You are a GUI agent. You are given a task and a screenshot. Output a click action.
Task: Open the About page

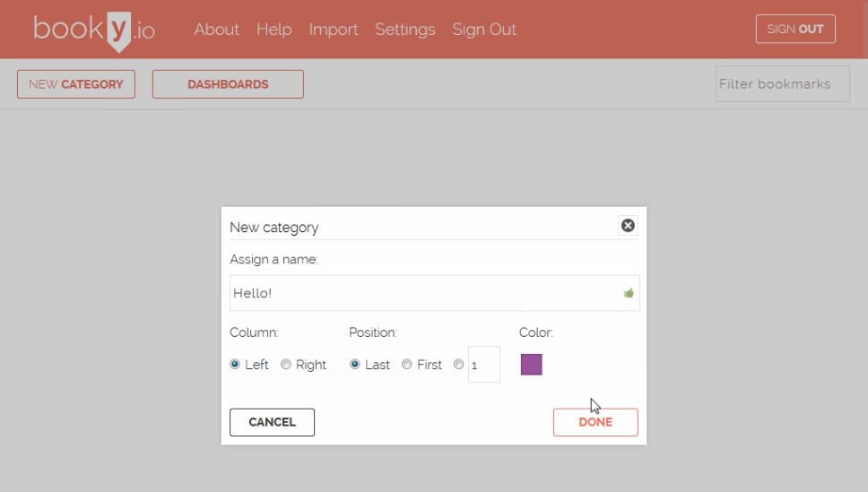coord(216,30)
